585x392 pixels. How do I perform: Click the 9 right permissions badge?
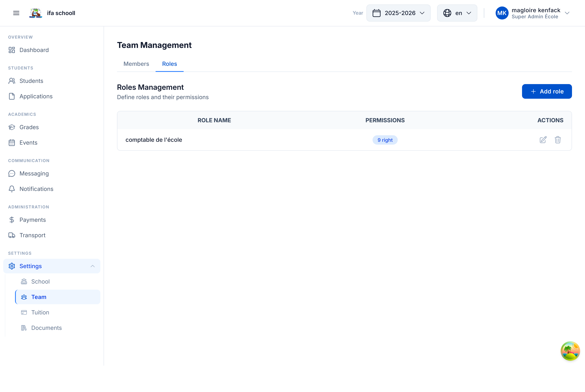385,140
